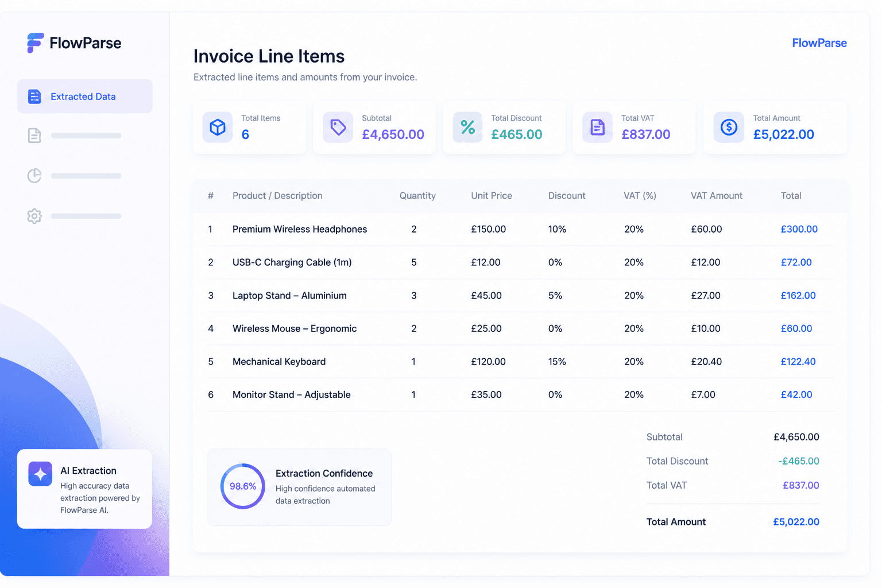Screen dimensions: 882x588
Task: Click the Unit Price column header
Action: coord(492,196)
